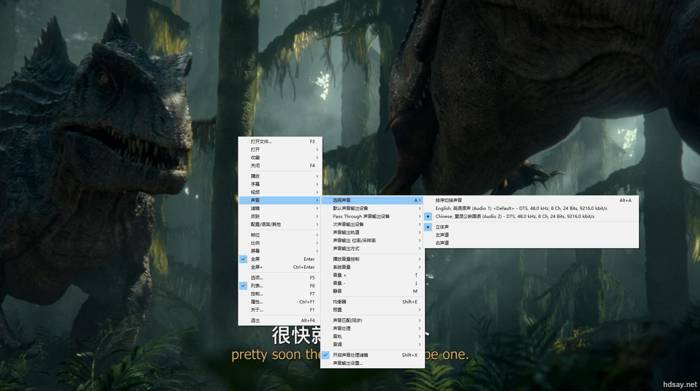Click the cycle audio entry with Alt+A shortcut
Image resolution: width=700 pixels, height=391 pixels.
coord(531,200)
